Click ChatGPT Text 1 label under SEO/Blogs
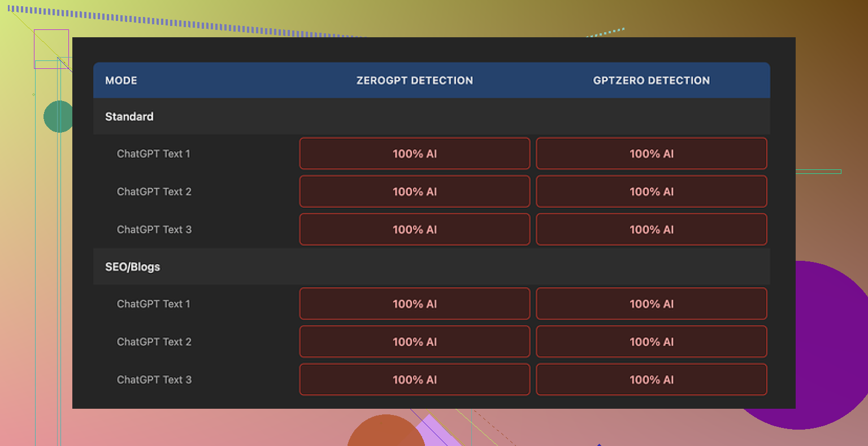The image size is (868, 446). tap(154, 304)
